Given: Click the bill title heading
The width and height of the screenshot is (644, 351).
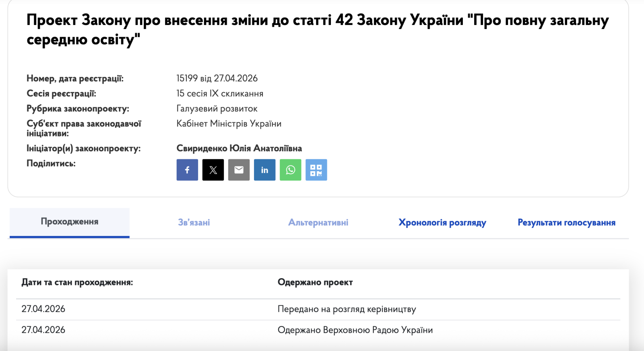Looking at the screenshot, I should tap(317, 29).
